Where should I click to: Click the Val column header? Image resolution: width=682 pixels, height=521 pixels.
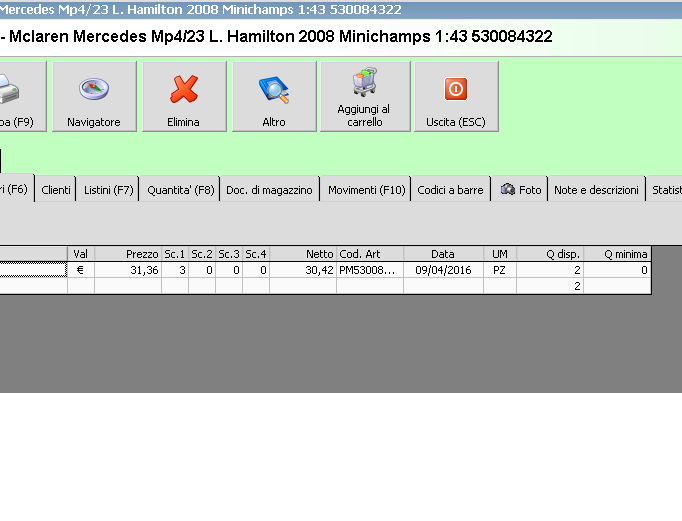pyautogui.click(x=80, y=254)
